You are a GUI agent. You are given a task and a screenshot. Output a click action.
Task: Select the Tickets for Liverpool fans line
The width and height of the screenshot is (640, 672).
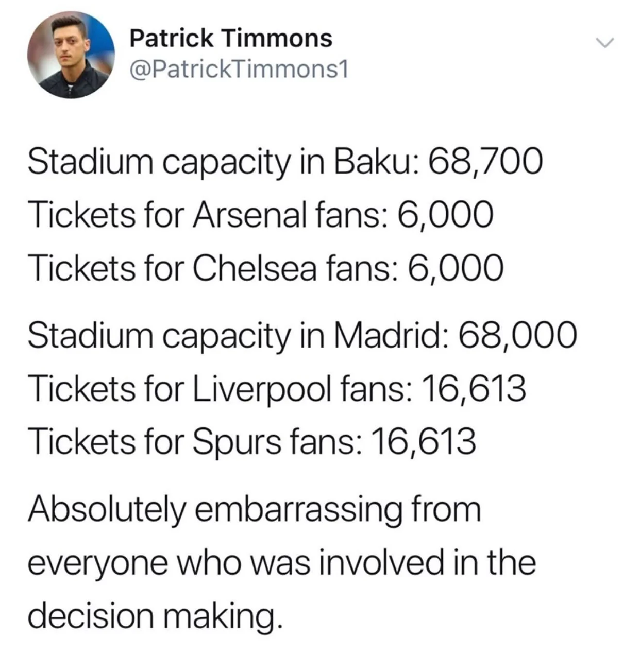(x=277, y=389)
